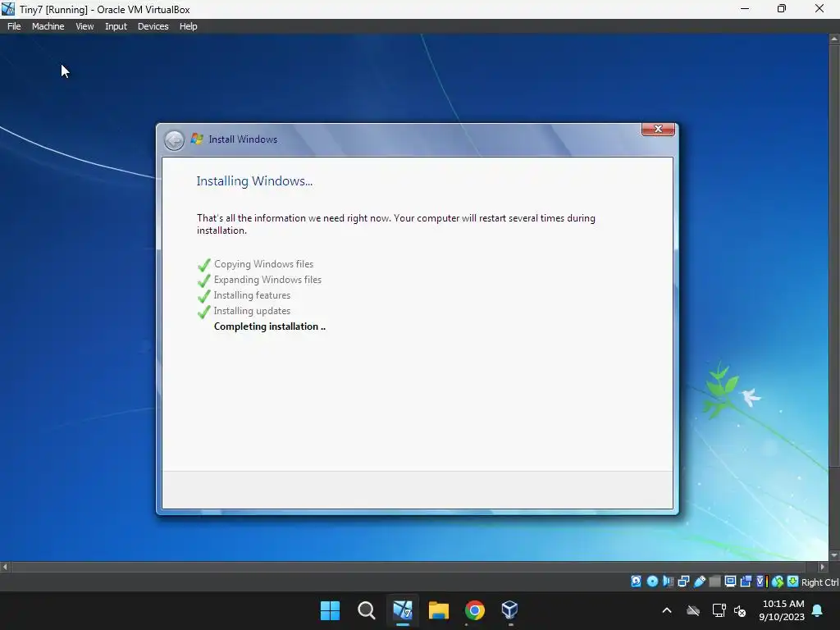Restore down the VirtualBox window
The image size is (840, 630).
(x=782, y=8)
